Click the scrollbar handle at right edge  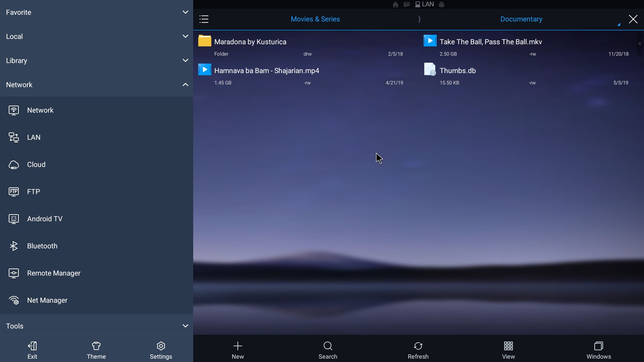(640, 43)
